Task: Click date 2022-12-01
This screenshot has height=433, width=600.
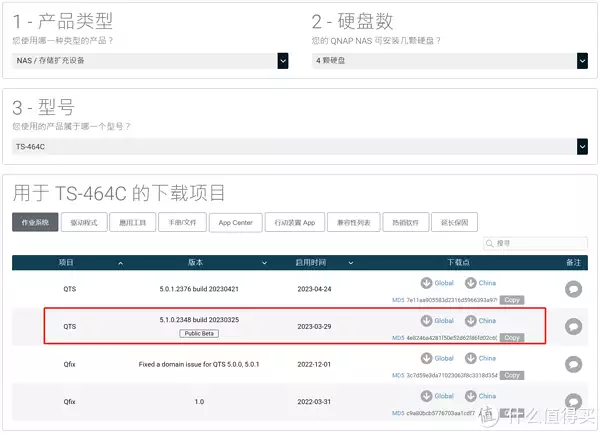Action: tap(314, 364)
